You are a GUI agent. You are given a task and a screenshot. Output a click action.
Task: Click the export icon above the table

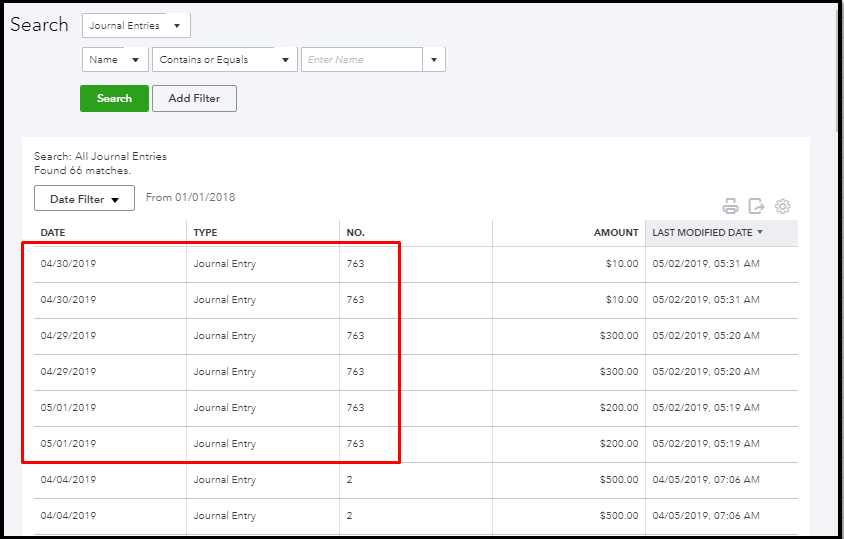click(x=757, y=206)
